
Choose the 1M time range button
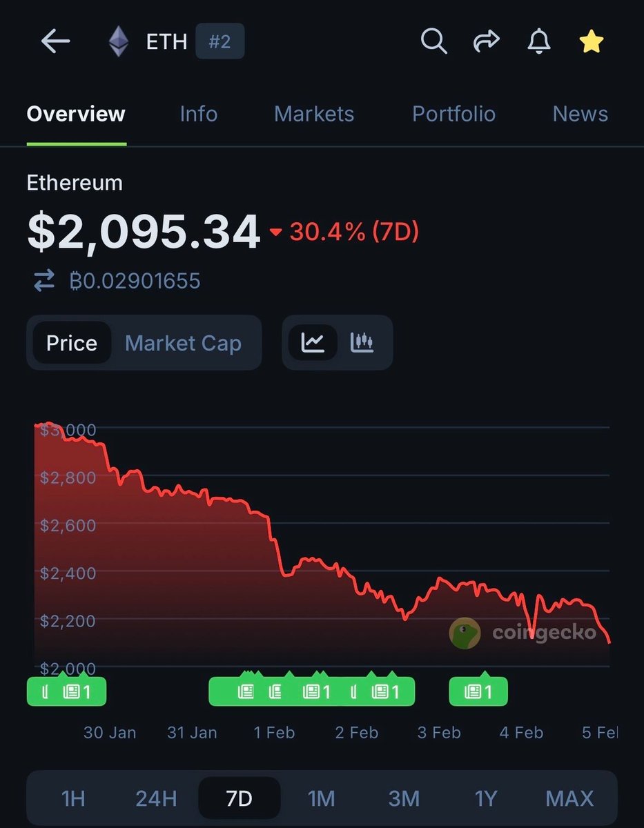click(321, 799)
